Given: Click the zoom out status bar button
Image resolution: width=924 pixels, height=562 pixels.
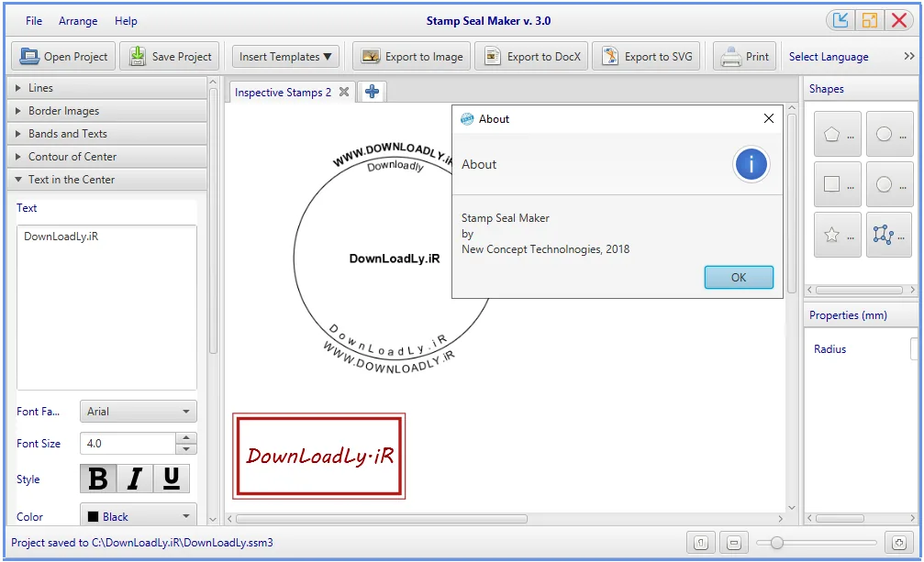Looking at the screenshot, I should tap(734, 543).
